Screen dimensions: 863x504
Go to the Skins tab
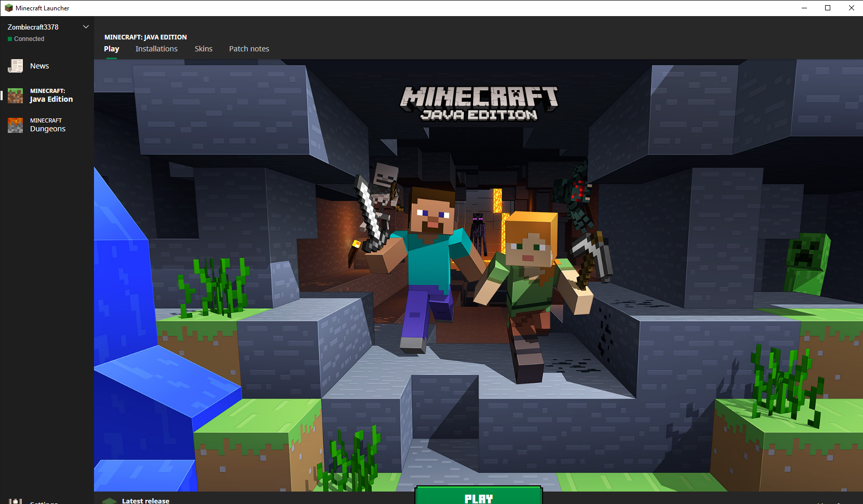tap(204, 49)
